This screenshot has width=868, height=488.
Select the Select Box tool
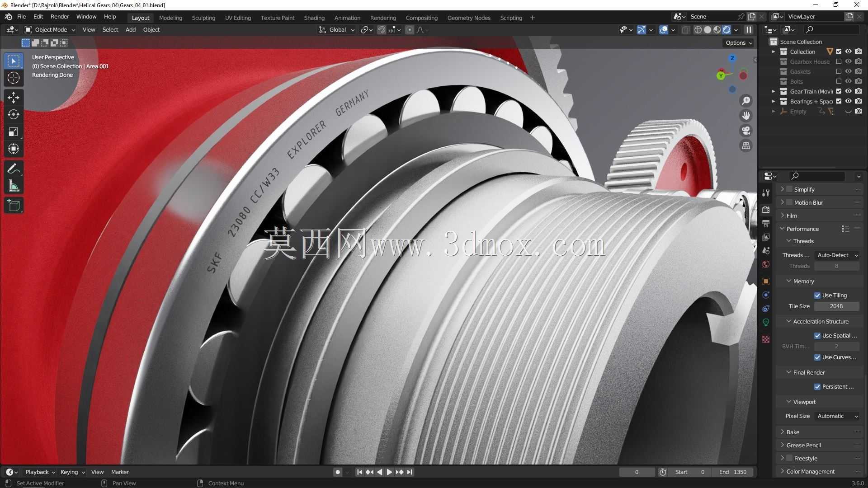14,61
